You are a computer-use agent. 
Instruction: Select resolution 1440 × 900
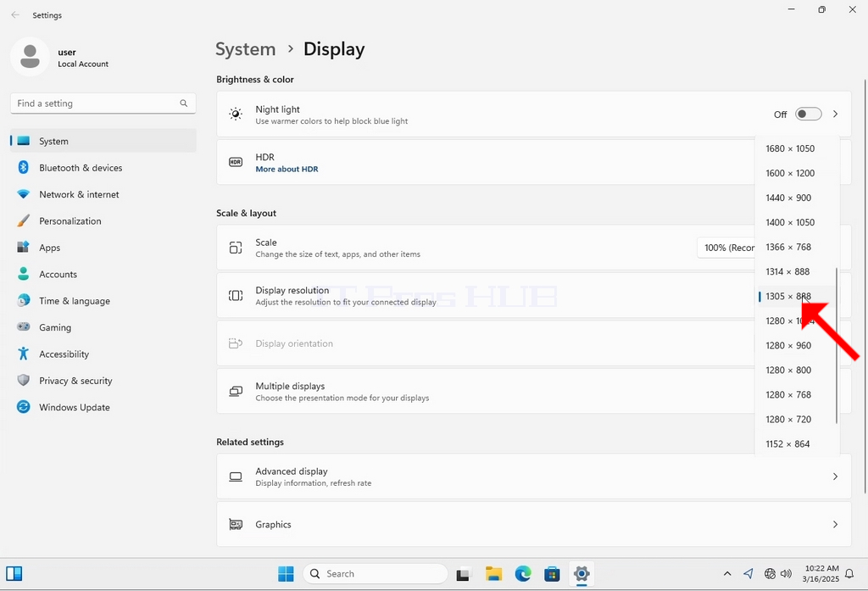coord(797,198)
